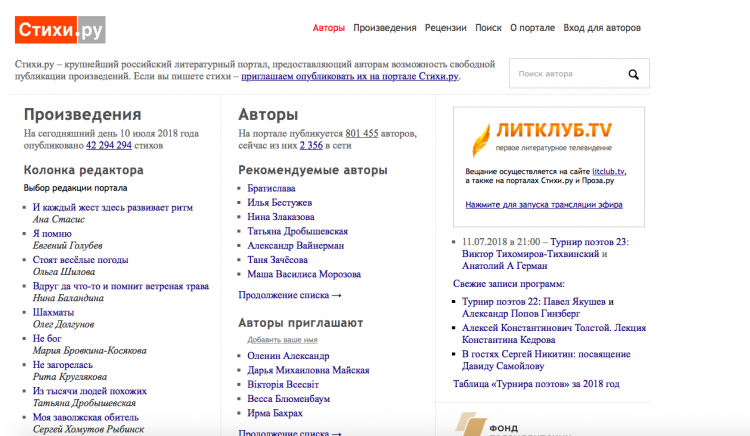
Task: Open poem Вдруг да что-то и помнит ветреная трава
Action: pos(121,286)
